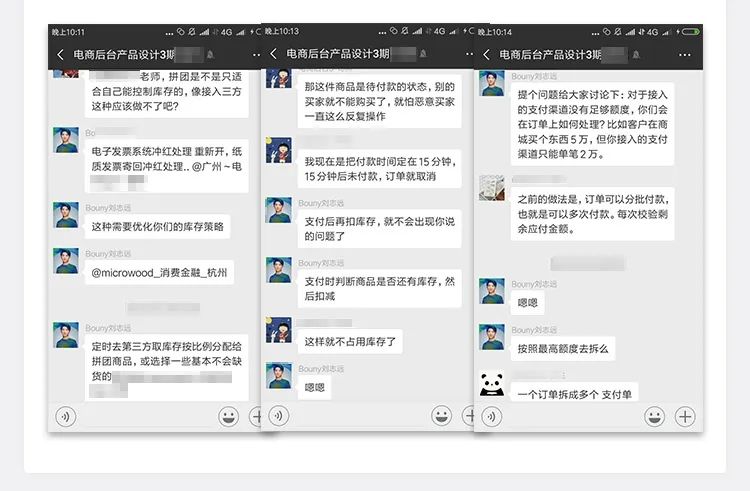Tap avatar beside 嗯嗯 message in 10:13 chat
Image resolution: width=750 pixels, height=491 pixels.
279,376
